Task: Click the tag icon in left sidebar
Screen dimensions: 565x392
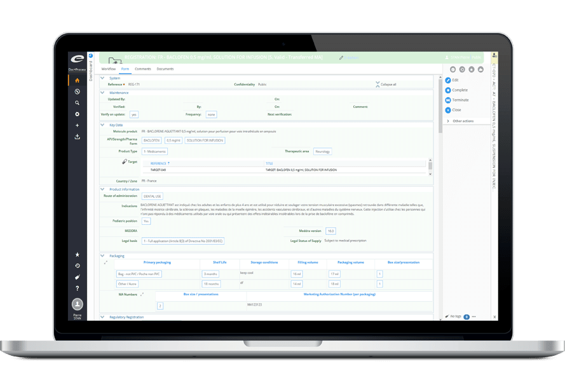Action: [77, 277]
